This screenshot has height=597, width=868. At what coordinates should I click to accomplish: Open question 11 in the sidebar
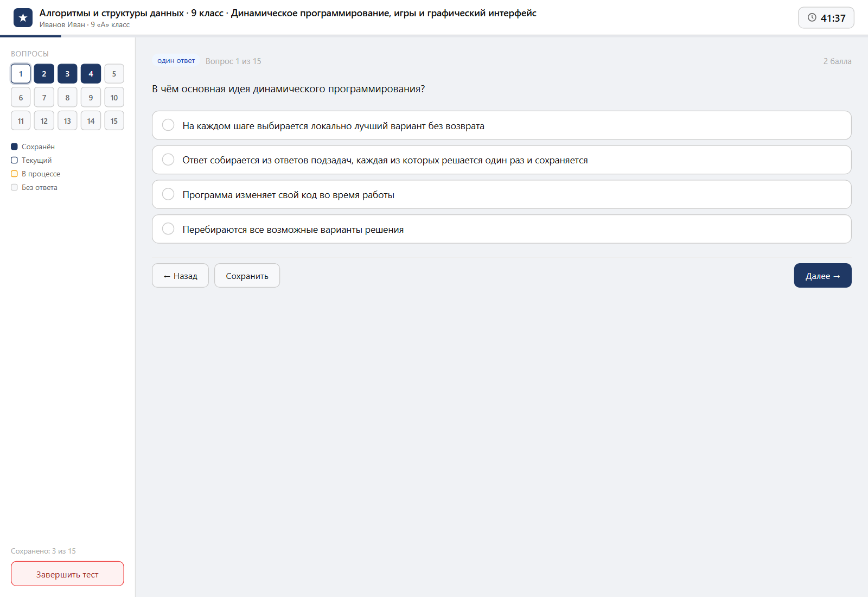pyautogui.click(x=21, y=120)
